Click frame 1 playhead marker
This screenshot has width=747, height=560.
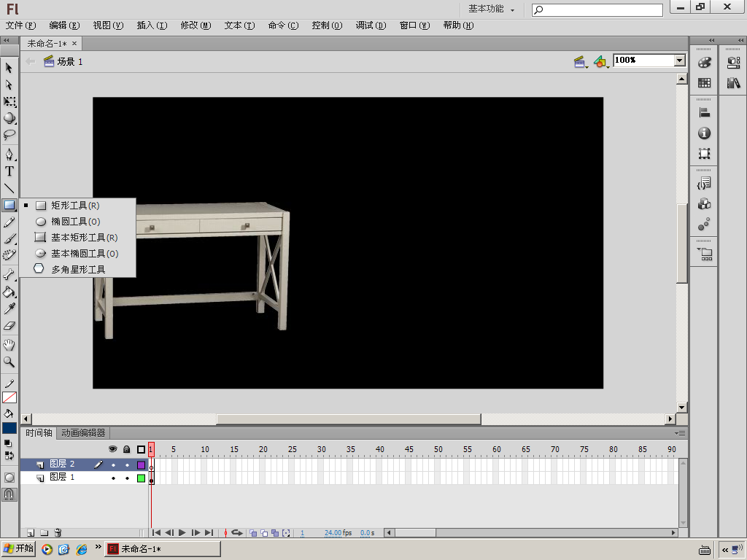[151, 449]
